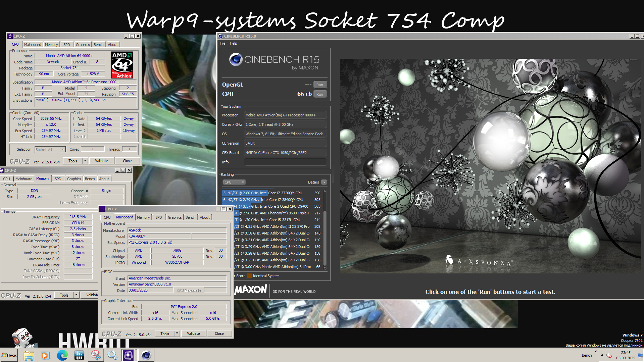Select ranking row Intel Core i7-3840QM CPU
The width and height of the screenshot is (644, 362).
pos(272,200)
